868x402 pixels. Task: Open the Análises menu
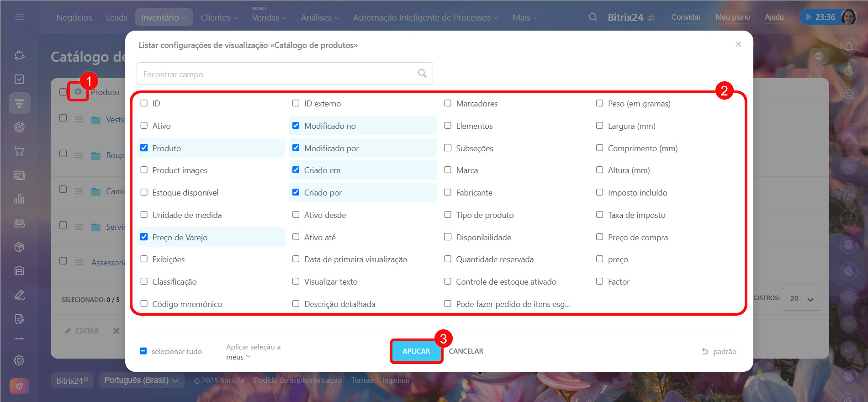coord(319,17)
